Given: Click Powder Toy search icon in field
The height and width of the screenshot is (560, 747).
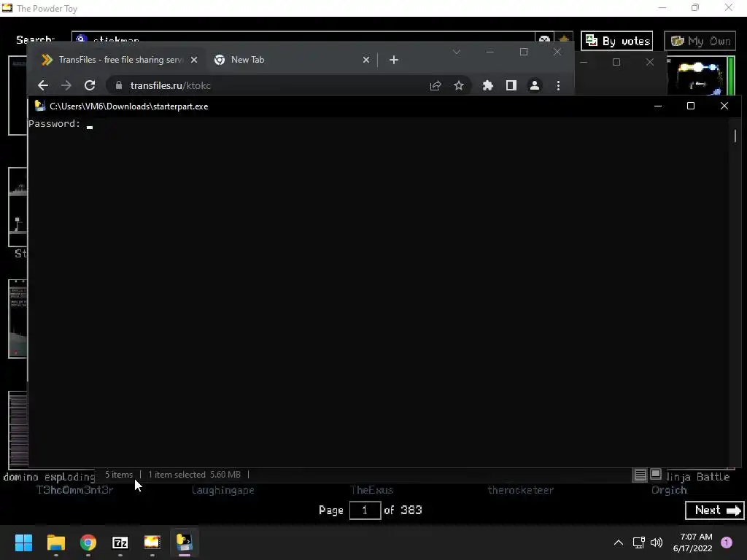Looking at the screenshot, I should click(x=82, y=39).
